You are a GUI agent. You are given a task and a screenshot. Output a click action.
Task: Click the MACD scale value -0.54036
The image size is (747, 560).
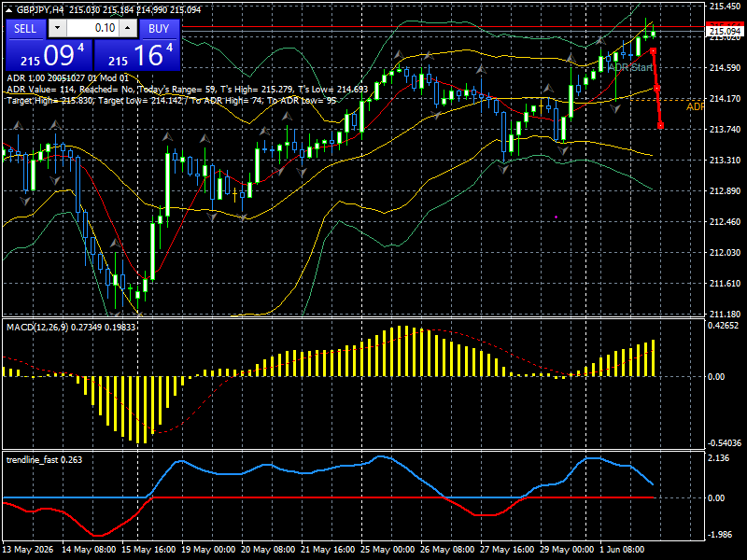tap(725, 442)
